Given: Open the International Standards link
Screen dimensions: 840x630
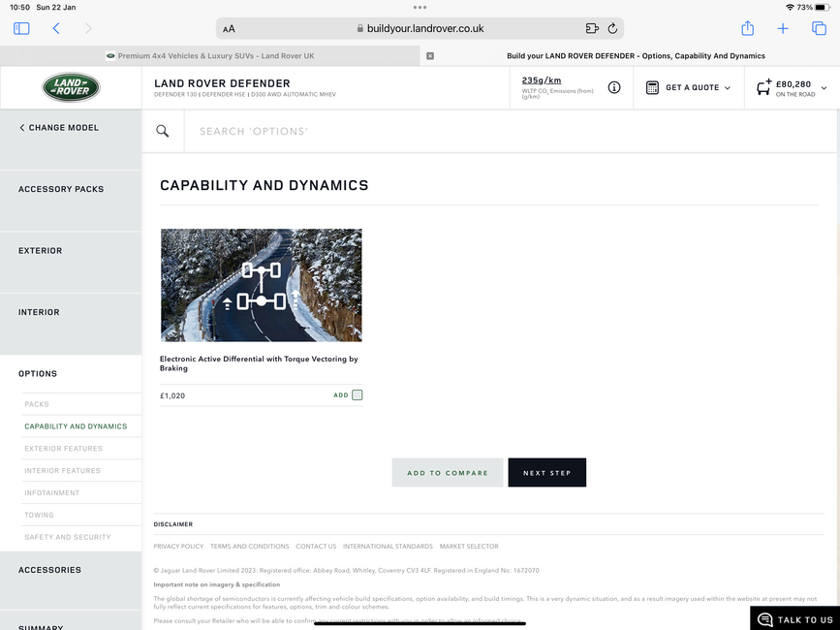Looking at the screenshot, I should coord(388,547).
